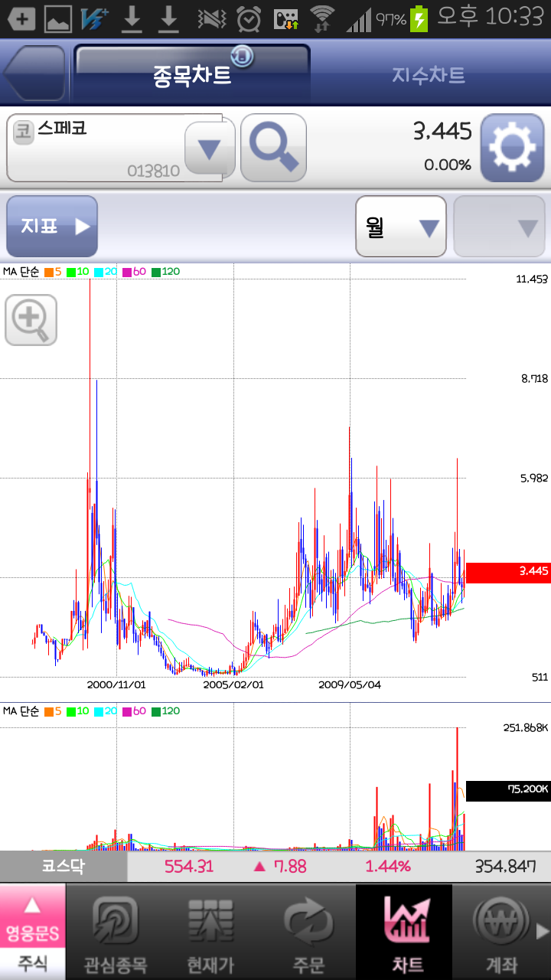Switch to the 지수차트 tab

(x=429, y=74)
